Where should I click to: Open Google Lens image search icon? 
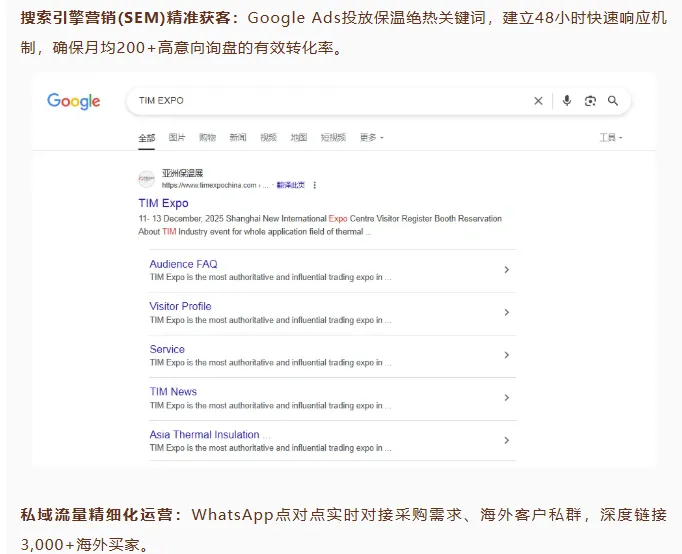[x=590, y=101]
